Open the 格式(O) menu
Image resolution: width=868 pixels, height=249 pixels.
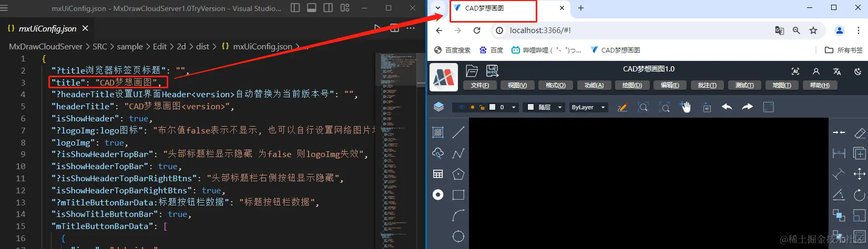tap(556, 85)
